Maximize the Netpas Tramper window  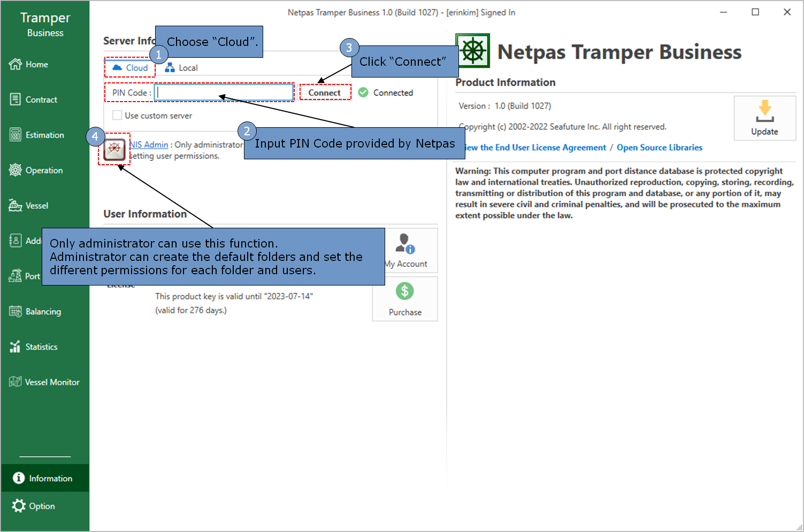755,12
